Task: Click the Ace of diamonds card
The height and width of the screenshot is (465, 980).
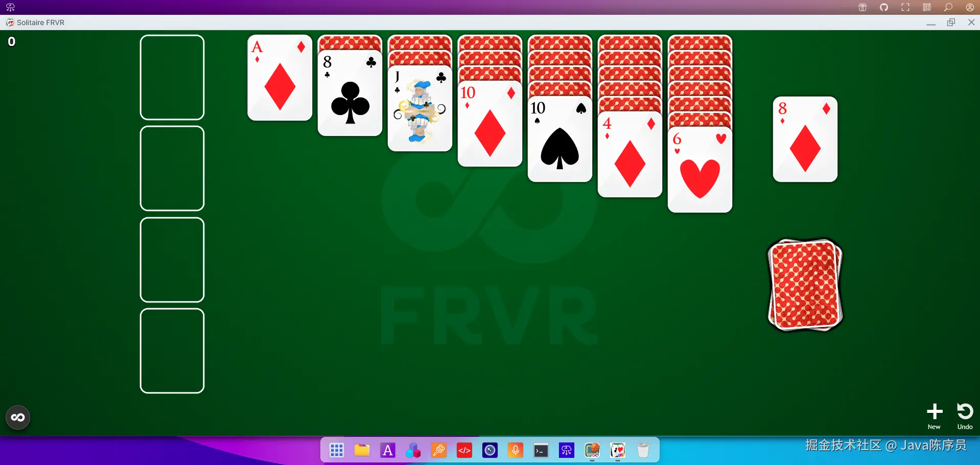Action: [x=280, y=78]
